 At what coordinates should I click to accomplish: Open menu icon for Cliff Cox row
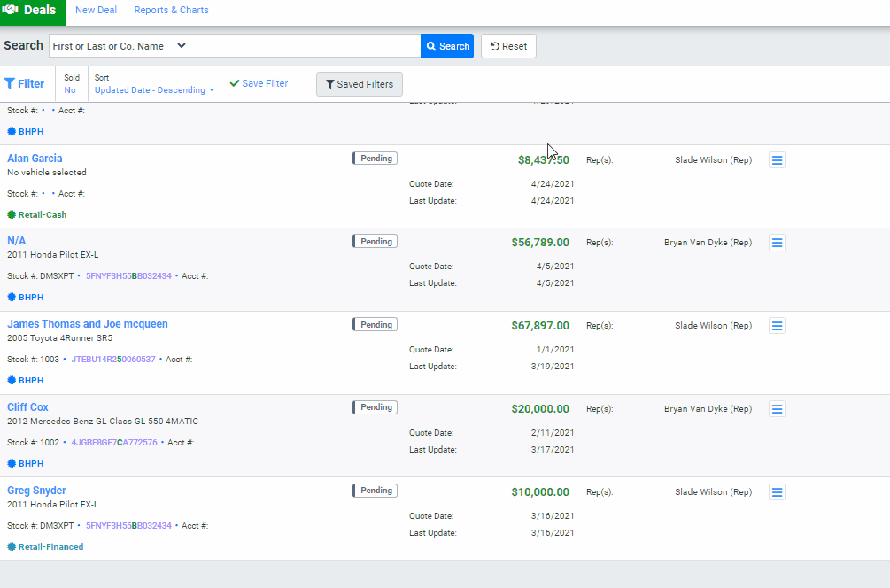[777, 408]
